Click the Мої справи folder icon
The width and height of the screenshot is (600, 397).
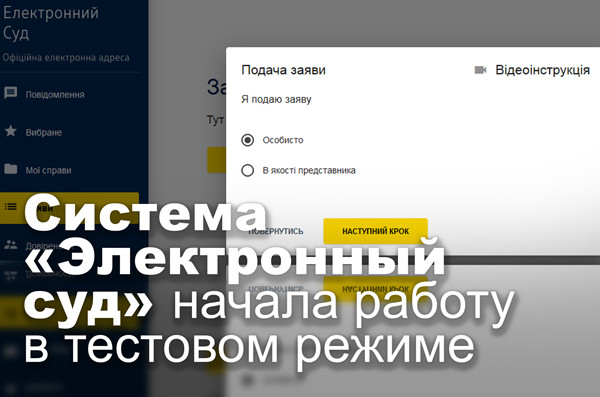tap(10, 169)
